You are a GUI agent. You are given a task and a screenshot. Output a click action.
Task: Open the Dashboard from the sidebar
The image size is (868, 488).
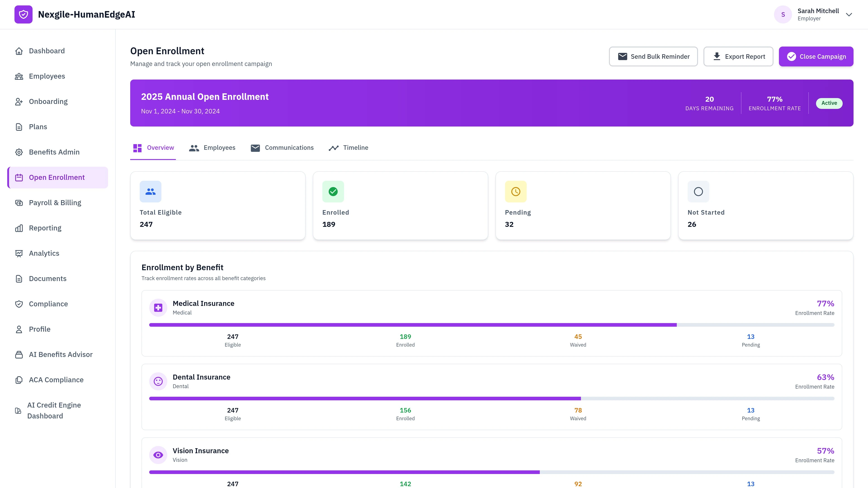pyautogui.click(x=47, y=51)
